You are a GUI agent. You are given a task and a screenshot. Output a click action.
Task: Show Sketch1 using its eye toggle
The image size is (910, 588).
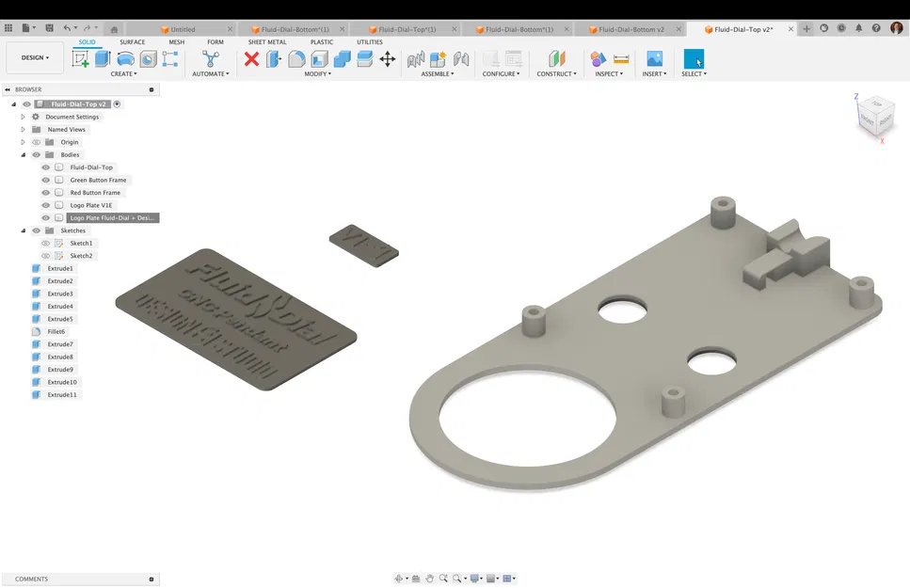point(45,243)
